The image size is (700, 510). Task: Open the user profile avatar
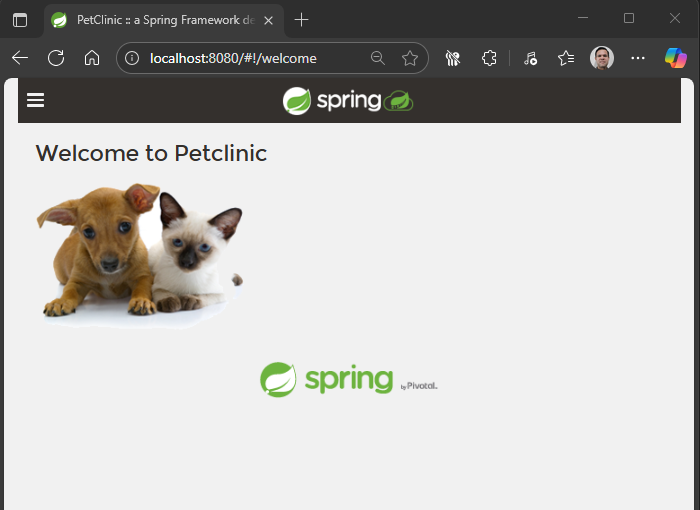pyautogui.click(x=602, y=58)
